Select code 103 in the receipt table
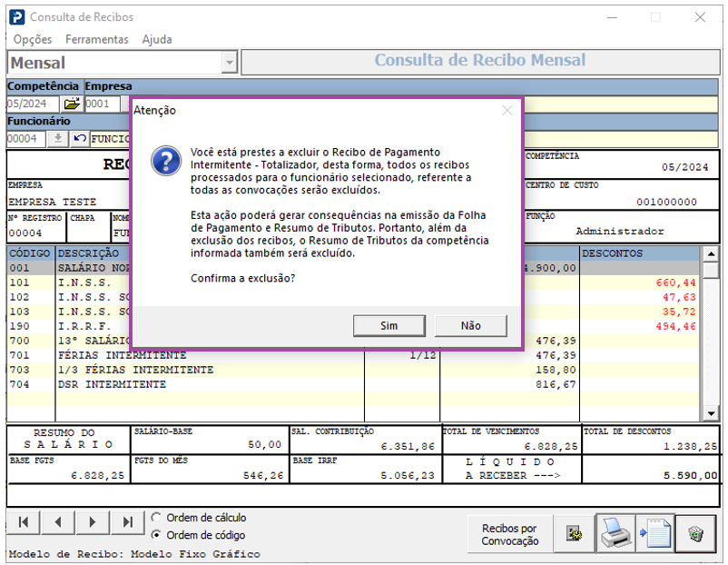This screenshot has width=728, height=565. click(x=19, y=312)
